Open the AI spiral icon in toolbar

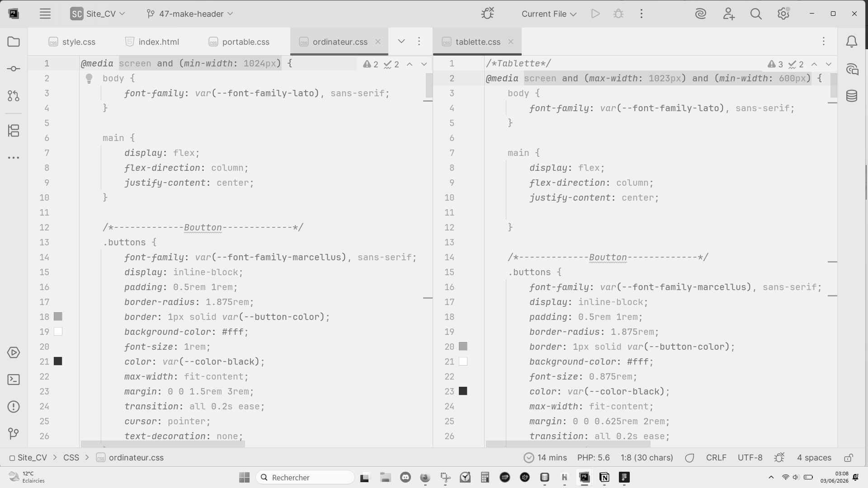coord(701,14)
